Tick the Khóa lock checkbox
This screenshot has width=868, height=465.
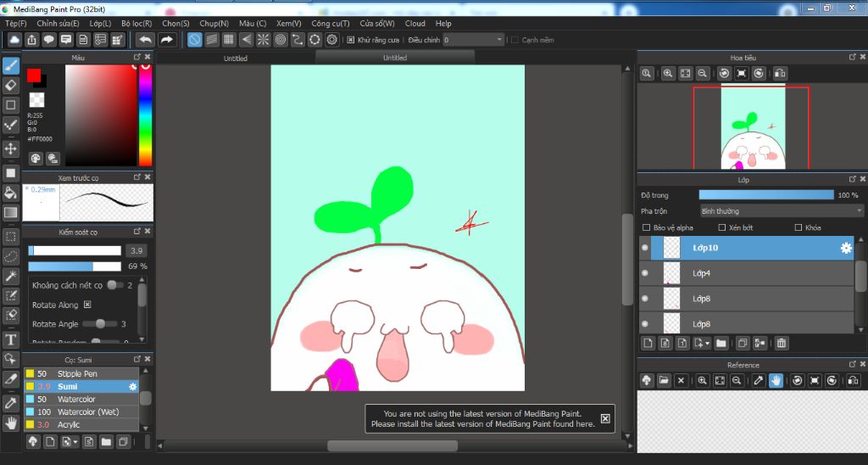798,227
